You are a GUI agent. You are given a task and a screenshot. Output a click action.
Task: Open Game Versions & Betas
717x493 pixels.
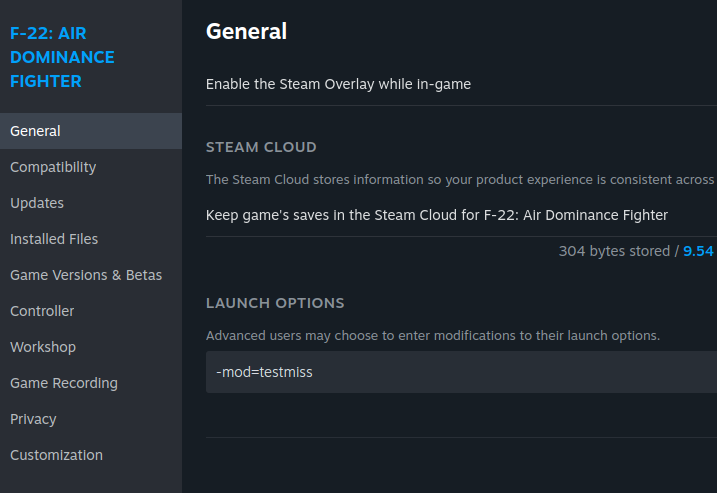point(91,275)
